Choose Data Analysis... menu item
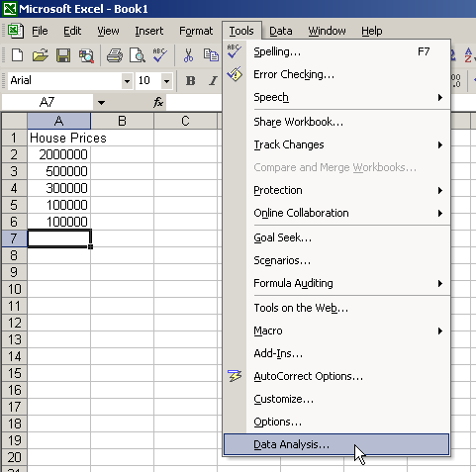476x472 pixels. pyautogui.click(x=336, y=444)
